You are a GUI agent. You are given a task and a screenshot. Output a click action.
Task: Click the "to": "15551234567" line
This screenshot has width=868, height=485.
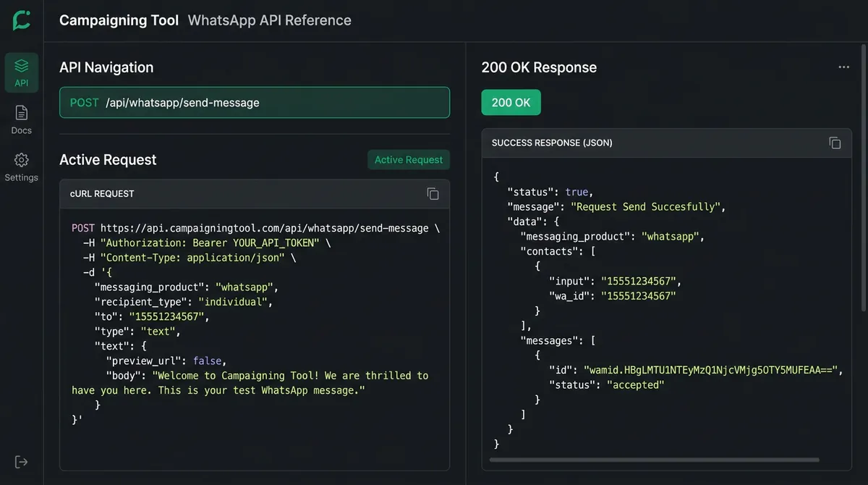click(152, 316)
